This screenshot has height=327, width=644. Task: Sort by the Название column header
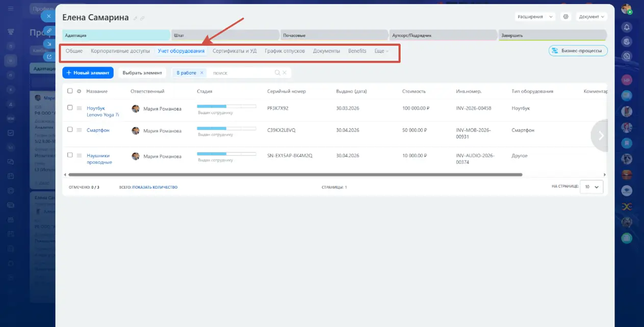97,91
